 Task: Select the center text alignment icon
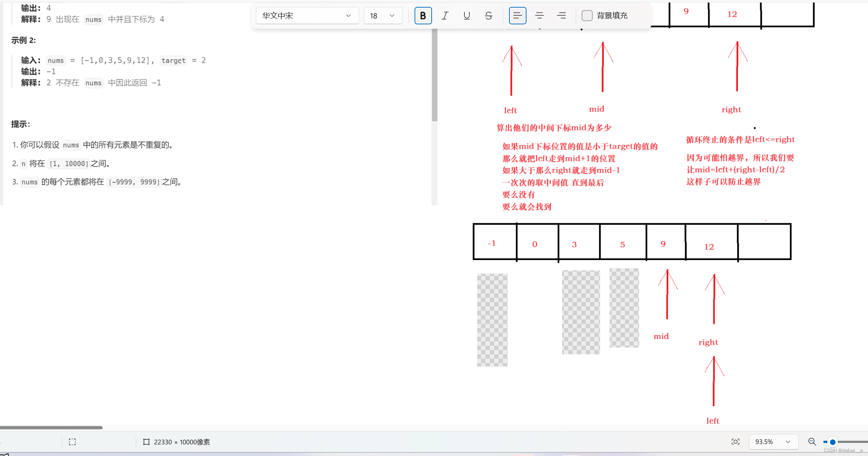[x=538, y=16]
